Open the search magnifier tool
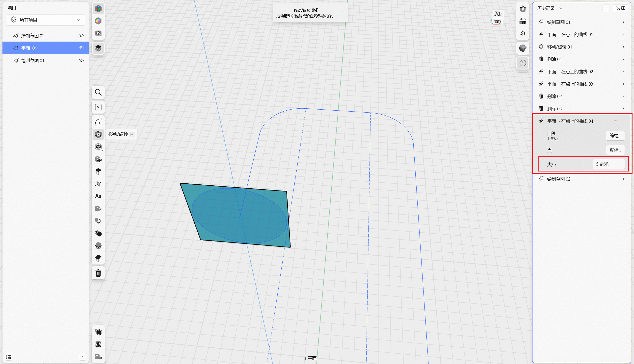Screen dimensions: 634x364 coord(98,93)
